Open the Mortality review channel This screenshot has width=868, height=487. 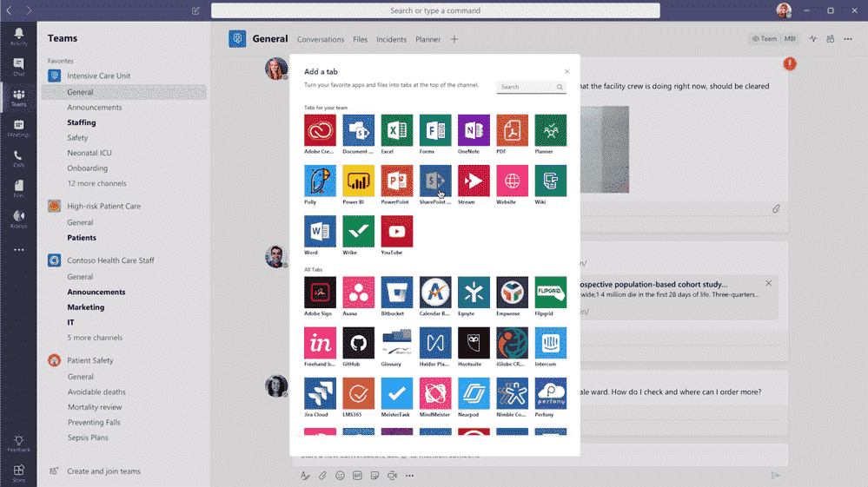pos(95,407)
